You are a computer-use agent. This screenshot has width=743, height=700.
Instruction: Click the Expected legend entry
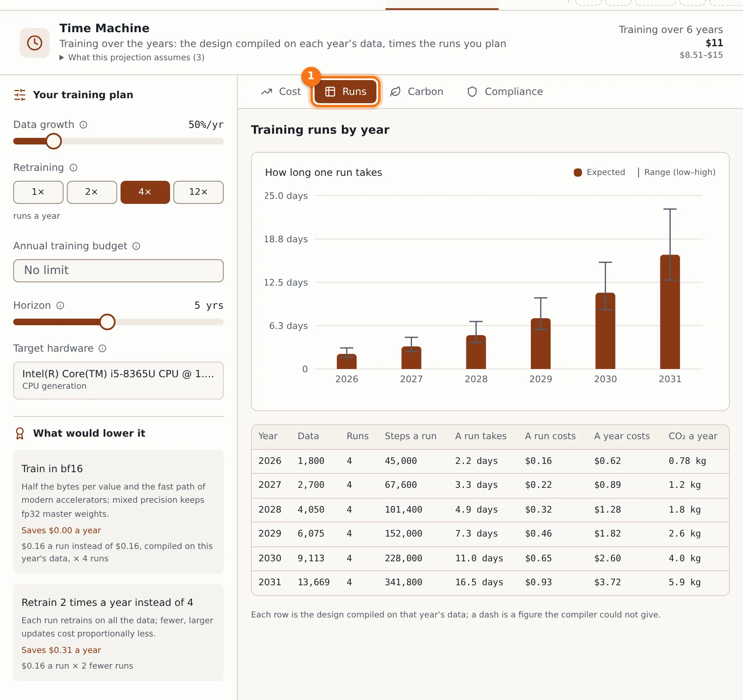coord(599,172)
